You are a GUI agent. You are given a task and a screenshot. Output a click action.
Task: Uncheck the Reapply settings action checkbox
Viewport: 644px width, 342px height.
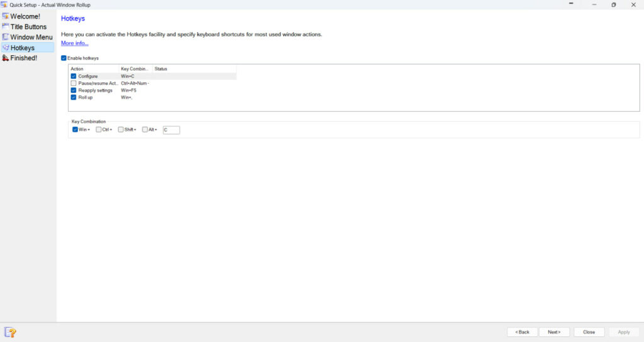(x=74, y=90)
